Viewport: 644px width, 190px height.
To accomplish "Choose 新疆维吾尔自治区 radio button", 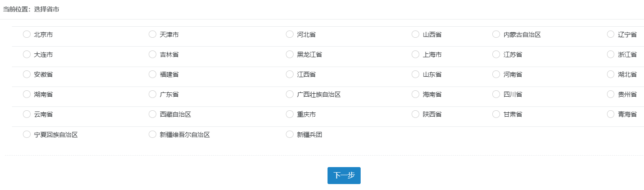I will click(x=153, y=134).
